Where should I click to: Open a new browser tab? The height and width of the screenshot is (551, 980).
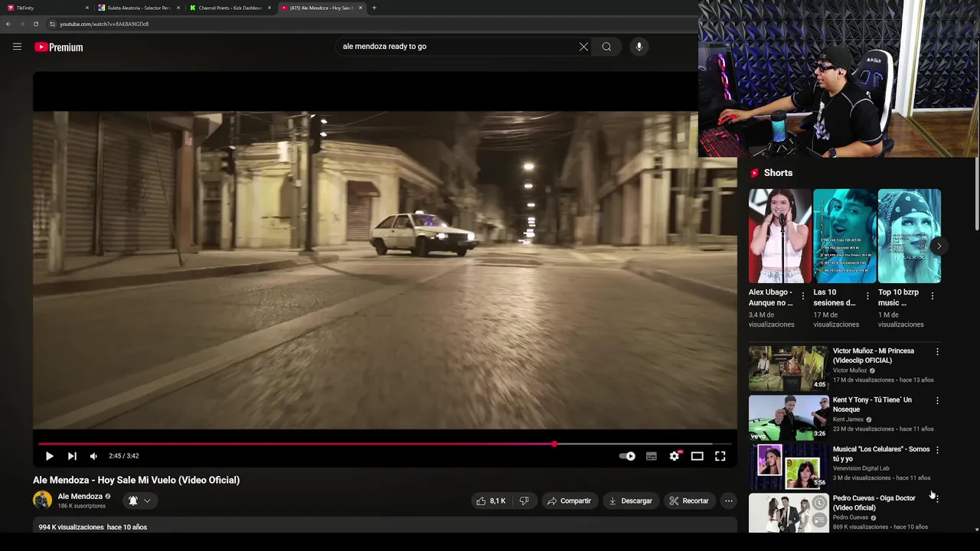pyautogui.click(x=374, y=8)
